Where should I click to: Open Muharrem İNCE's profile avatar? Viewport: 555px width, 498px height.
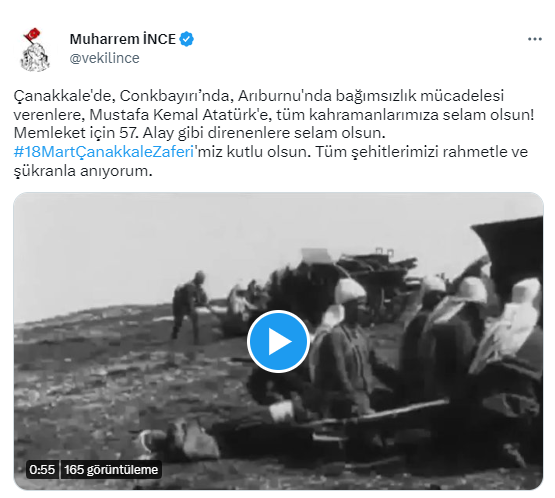coord(35,50)
